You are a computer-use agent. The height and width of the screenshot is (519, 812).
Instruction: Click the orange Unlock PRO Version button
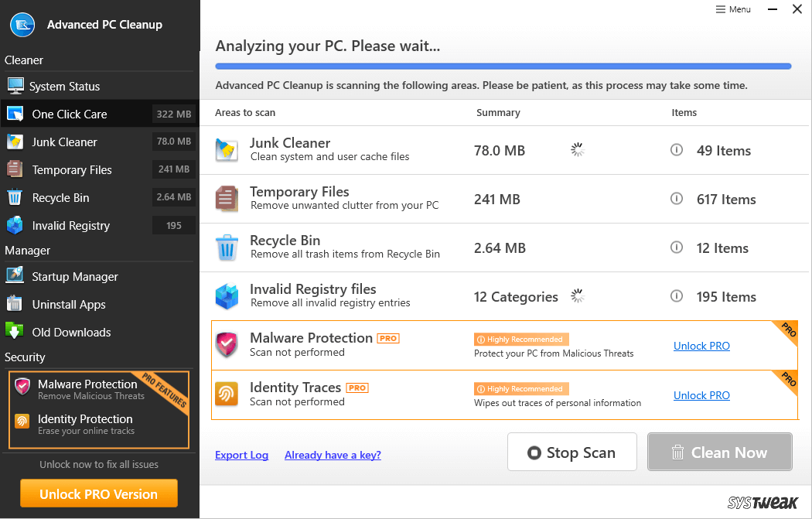click(x=98, y=494)
